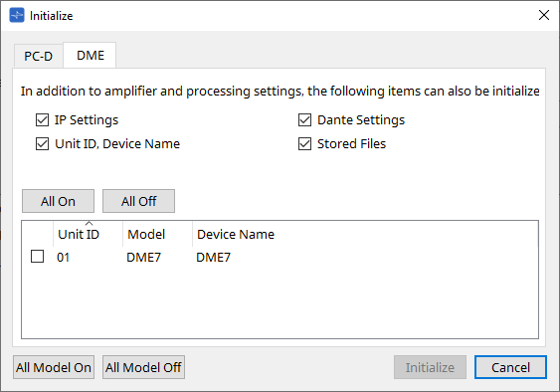Click the All Model On button
This screenshot has height=392, width=560.
pyautogui.click(x=54, y=367)
